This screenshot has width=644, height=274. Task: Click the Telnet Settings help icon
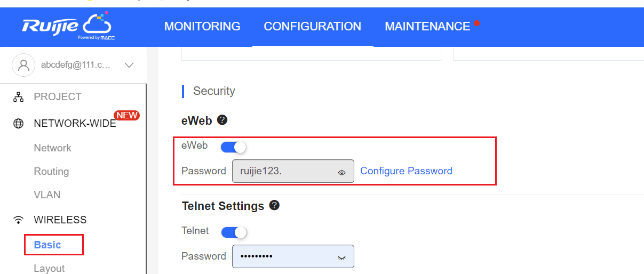pyautogui.click(x=274, y=205)
